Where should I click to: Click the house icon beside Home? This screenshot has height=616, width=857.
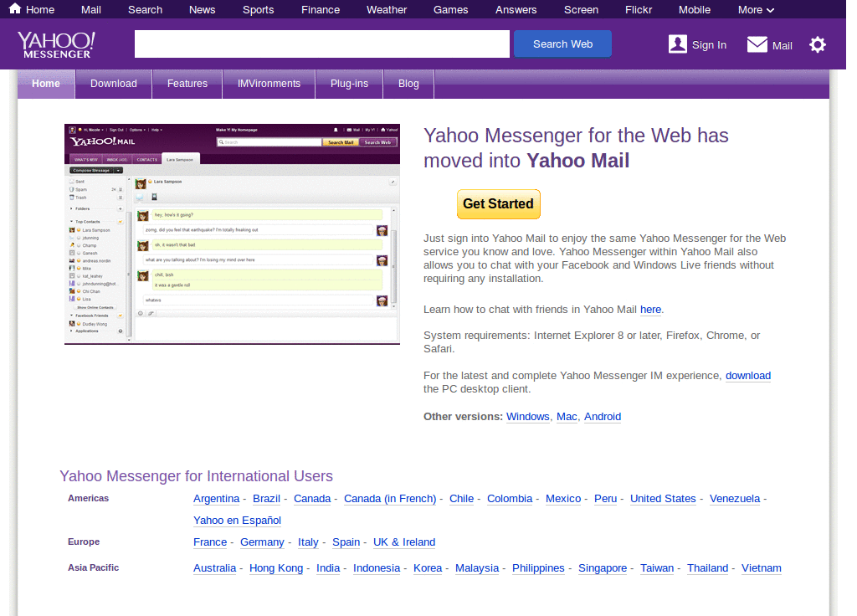coord(15,8)
